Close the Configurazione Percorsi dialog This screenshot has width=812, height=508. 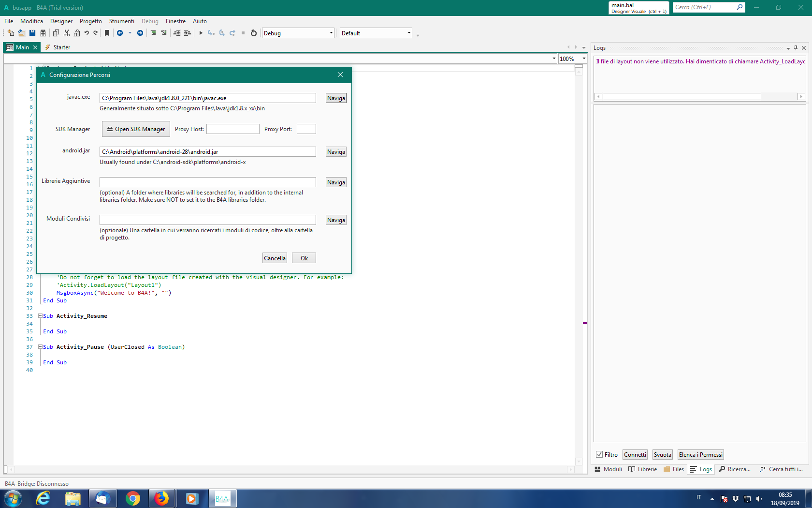click(340, 75)
